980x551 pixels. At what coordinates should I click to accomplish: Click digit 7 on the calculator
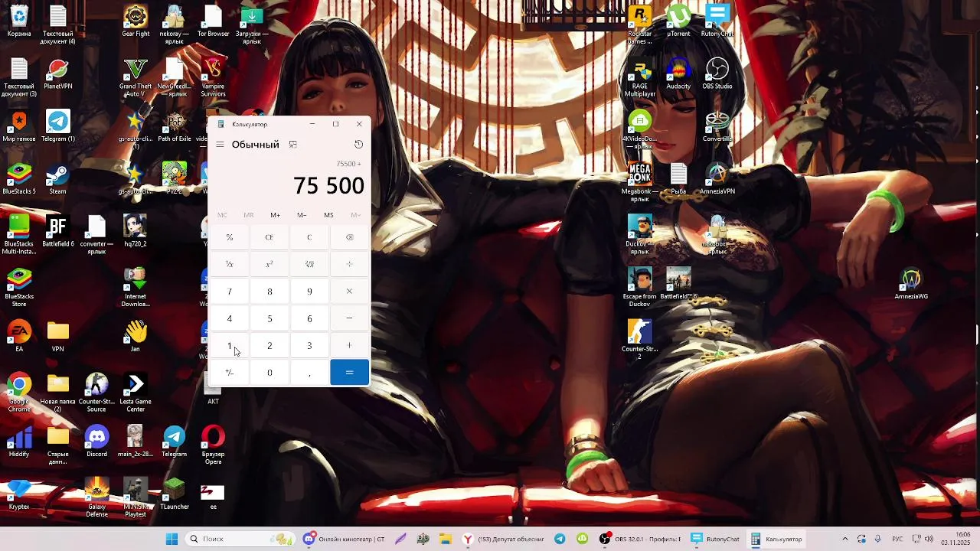pos(229,292)
